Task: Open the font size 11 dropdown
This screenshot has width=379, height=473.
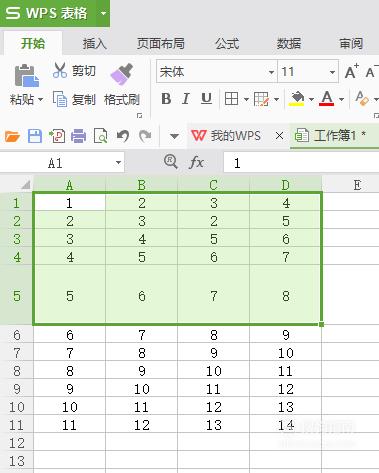Action: point(332,72)
